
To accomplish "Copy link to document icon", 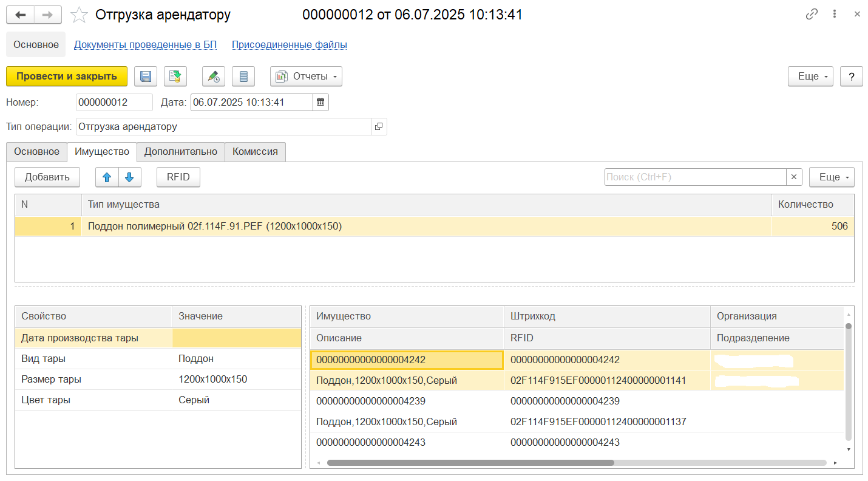I will pos(812,15).
